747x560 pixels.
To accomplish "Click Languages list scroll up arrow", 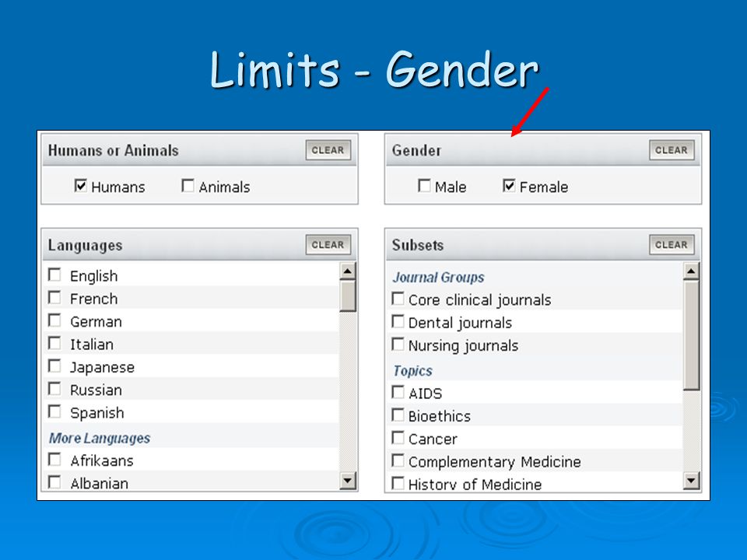I will click(348, 271).
